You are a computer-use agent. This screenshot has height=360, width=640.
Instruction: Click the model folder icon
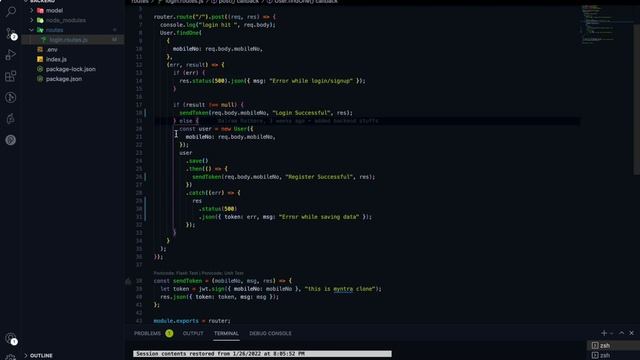point(40,10)
